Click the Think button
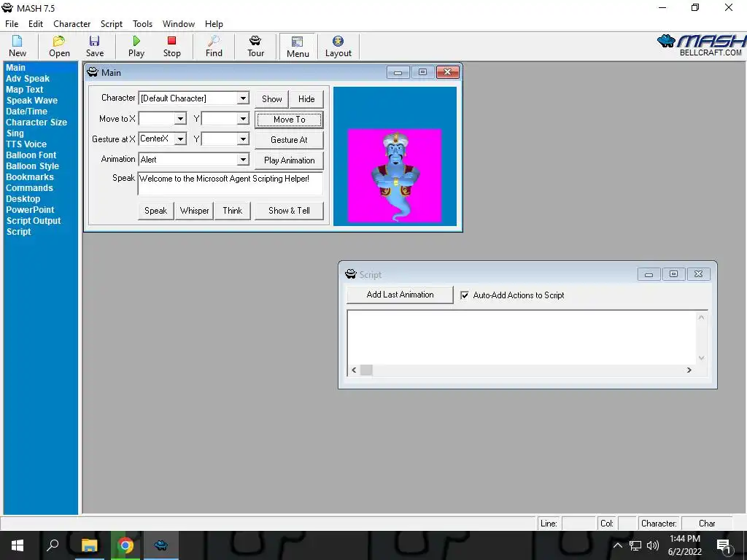This screenshot has height=560, width=747. coord(233,211)
